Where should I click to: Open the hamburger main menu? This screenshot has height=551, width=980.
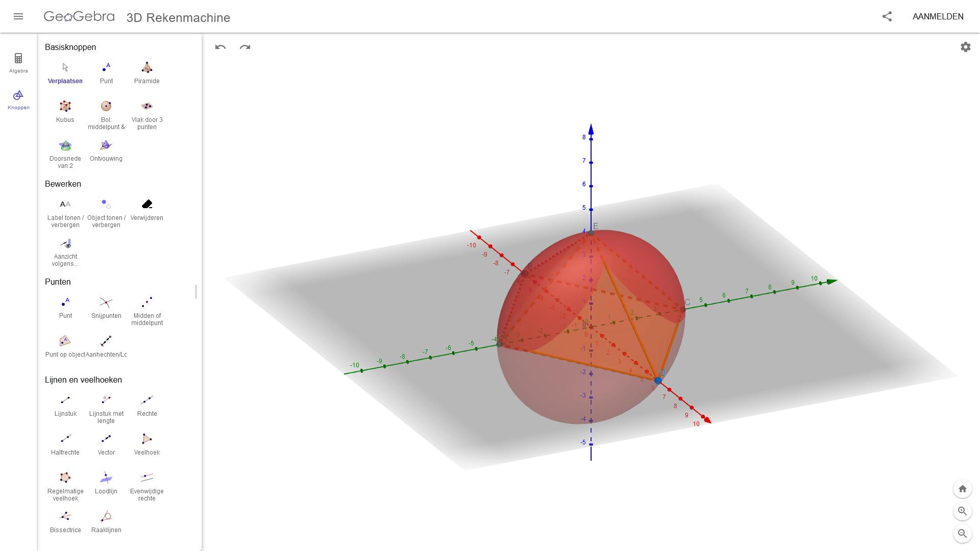pyautogui.click(x=18, y=16)
